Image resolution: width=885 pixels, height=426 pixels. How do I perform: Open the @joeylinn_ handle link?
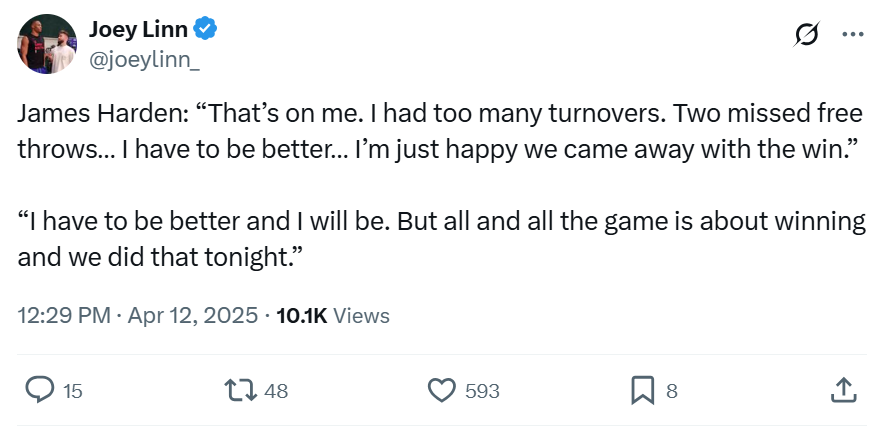146,60
